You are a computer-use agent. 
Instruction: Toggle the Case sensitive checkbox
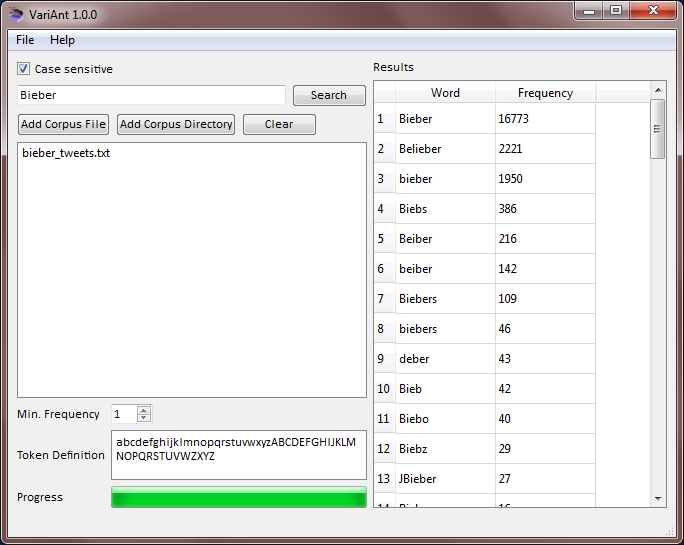coord(24,69)
